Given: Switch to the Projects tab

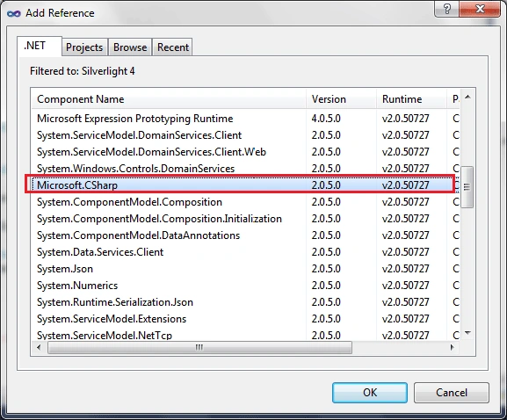Looking at the screenshot, I should click(84, 47).
